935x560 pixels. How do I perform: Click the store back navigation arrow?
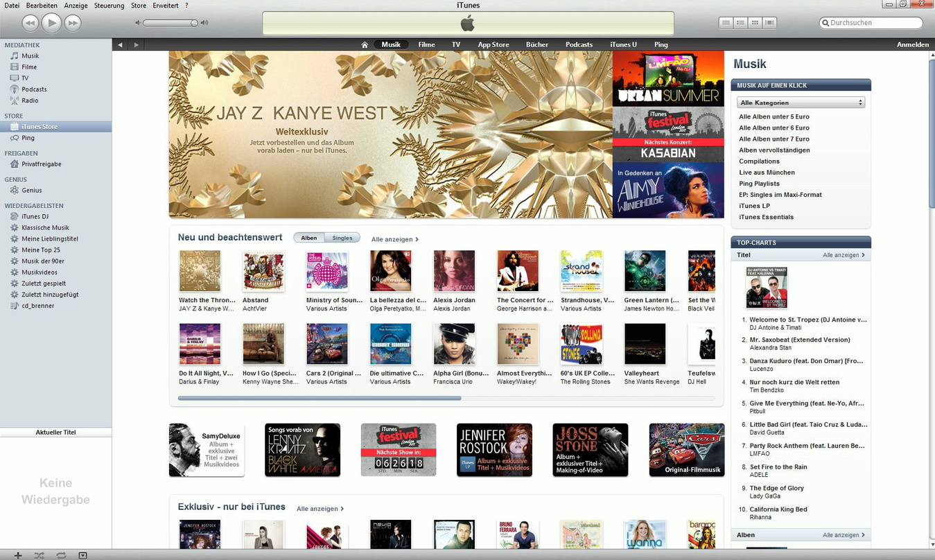(x=120, y=45)
